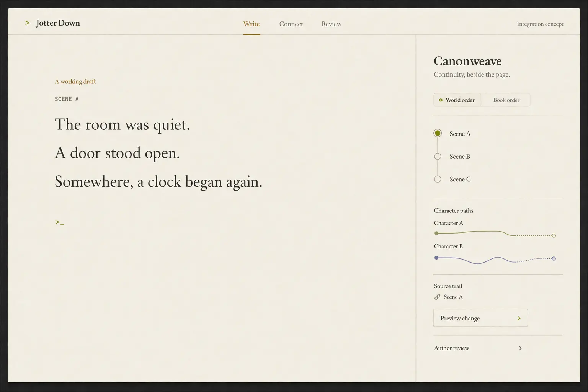Switch to World order view
This screenshot has width=588, height=392.
(x=457, y=100)
